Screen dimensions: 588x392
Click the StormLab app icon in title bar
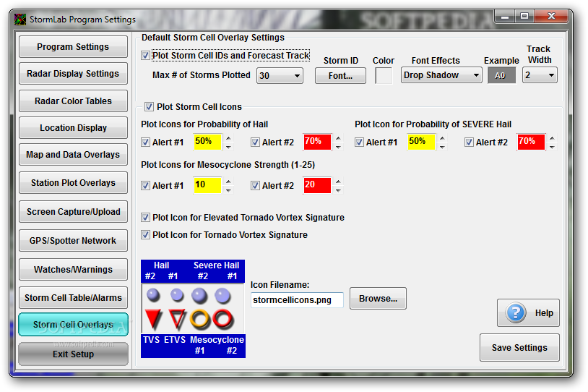click(x=20, y=19)
